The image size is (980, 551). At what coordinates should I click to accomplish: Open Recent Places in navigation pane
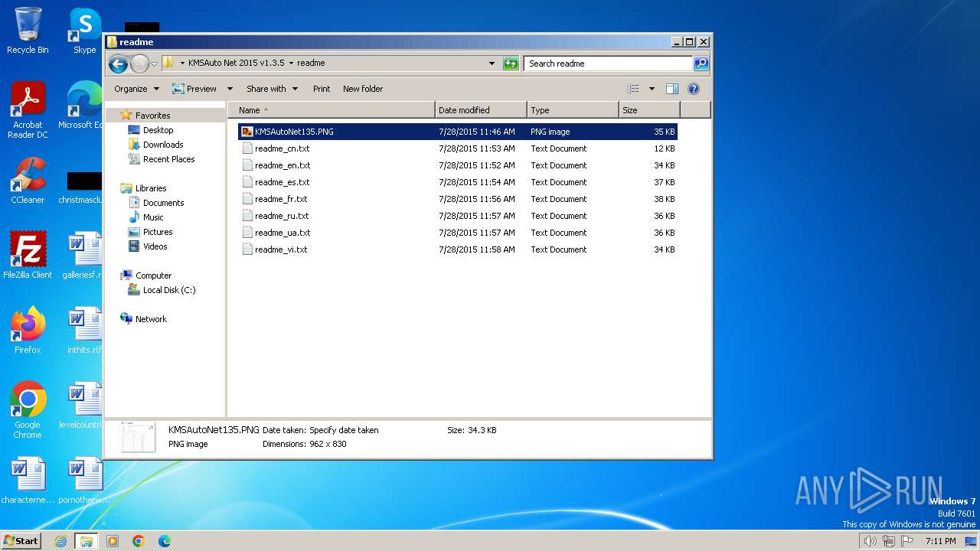pos(168,159)
